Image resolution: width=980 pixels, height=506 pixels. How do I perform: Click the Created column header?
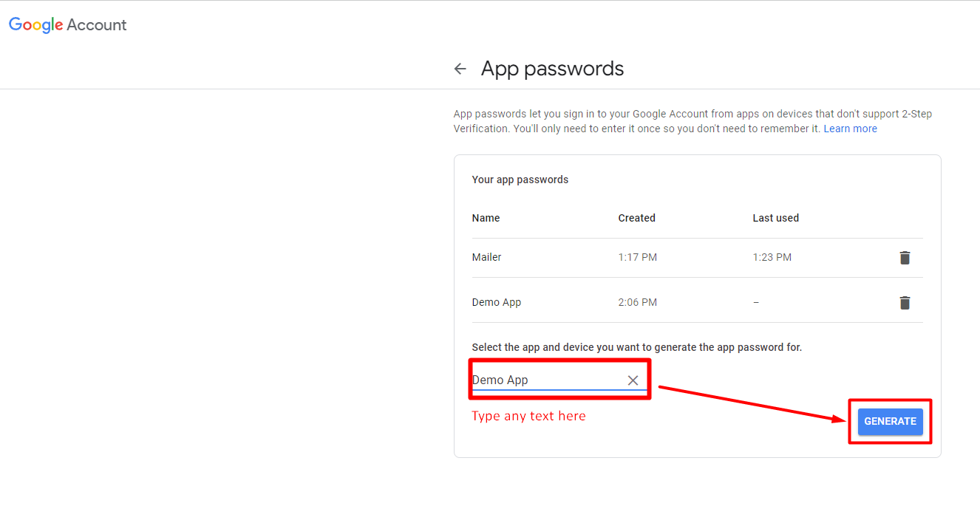coord(636,218)
